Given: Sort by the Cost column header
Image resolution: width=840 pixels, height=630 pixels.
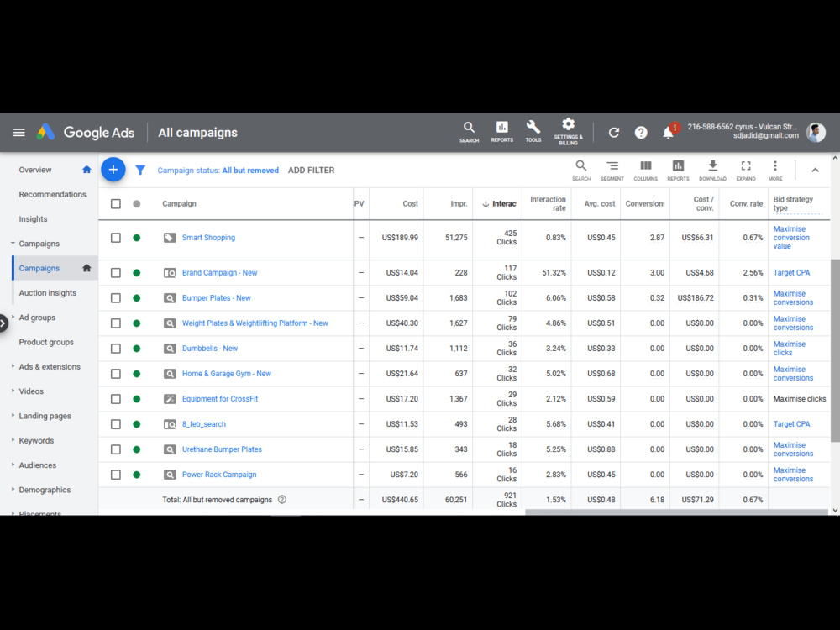Looking at the screenshot, I should point(411,203).
